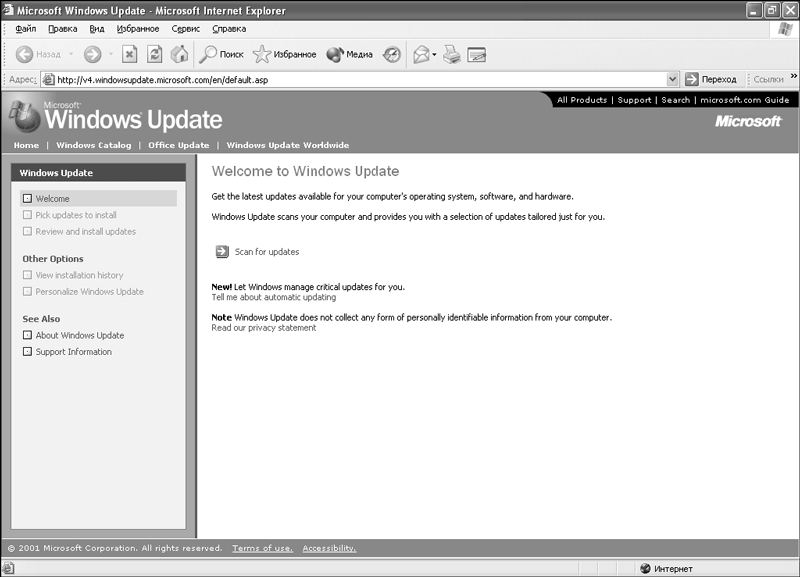Screen dimensions: 800x577
Task: Open Windows Update Worldwide link
Action: click(288, 145)
